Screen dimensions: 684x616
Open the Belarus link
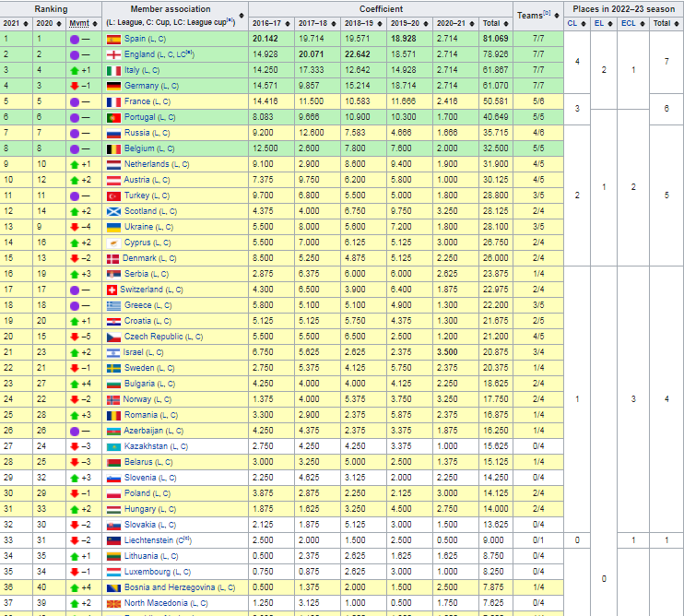tap(138, 462)
